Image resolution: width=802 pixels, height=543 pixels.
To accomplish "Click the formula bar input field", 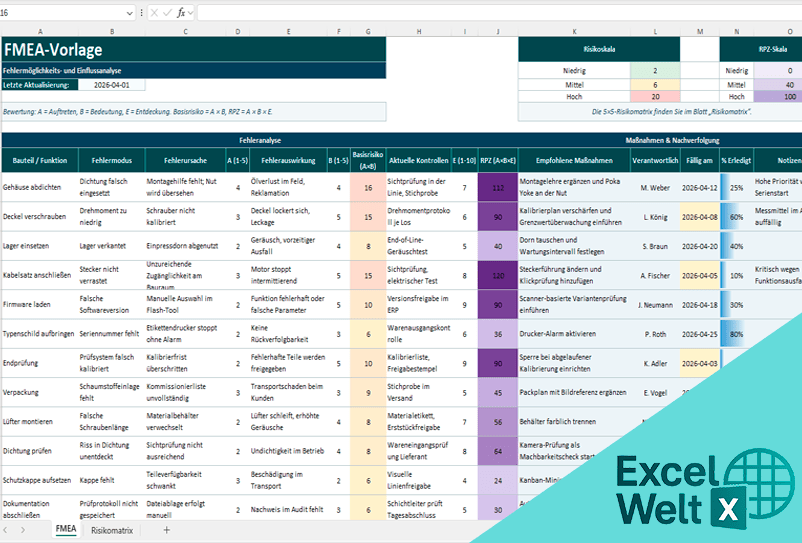I will pyautogui.click(x=500, y=13).
